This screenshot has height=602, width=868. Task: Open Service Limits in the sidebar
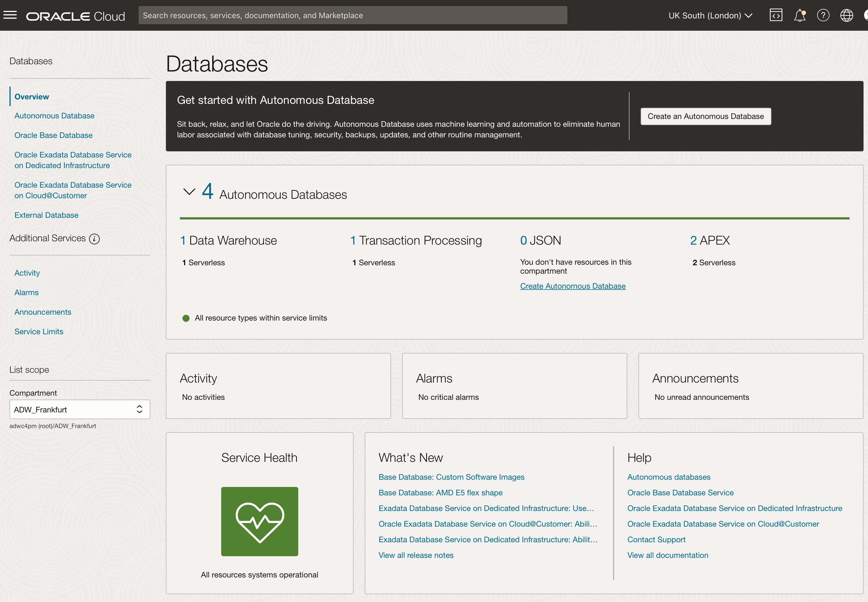[x=39, y=331]
